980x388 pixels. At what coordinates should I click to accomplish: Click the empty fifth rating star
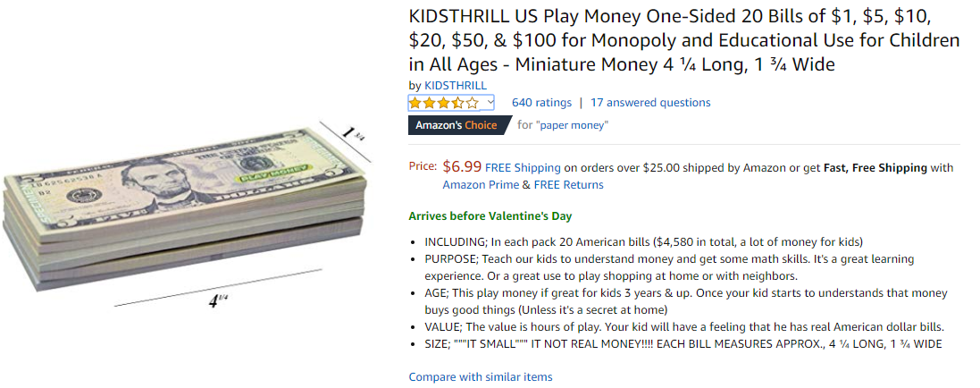pos(473,103)
